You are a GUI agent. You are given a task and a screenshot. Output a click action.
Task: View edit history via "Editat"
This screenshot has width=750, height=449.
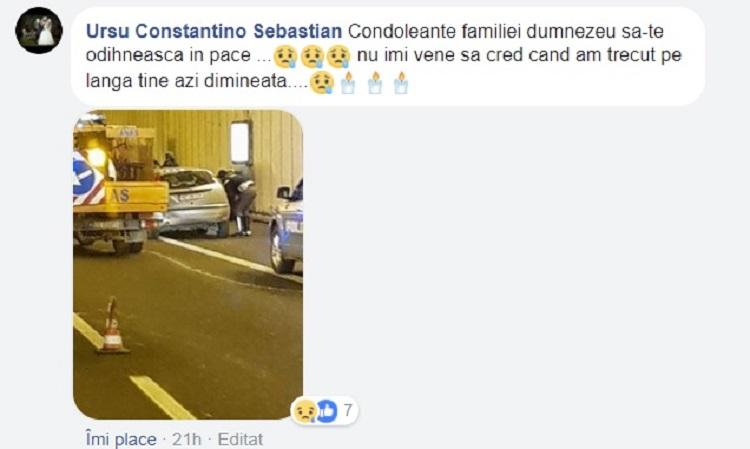[x=240, y=439]
